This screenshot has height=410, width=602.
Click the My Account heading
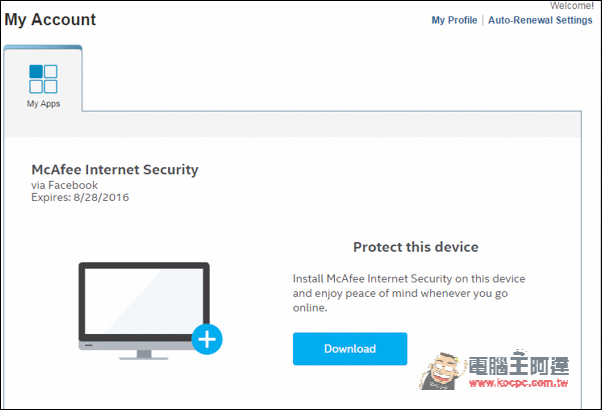pos(50,20)
